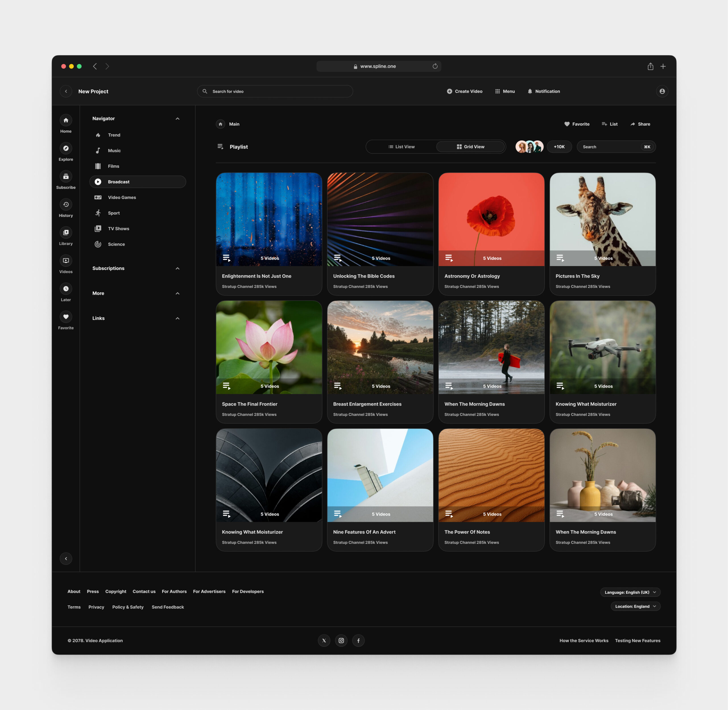The width and height of the screenshot is (728, 710).
Task: Select Trend in Navigator
Action: click(138, 135)
